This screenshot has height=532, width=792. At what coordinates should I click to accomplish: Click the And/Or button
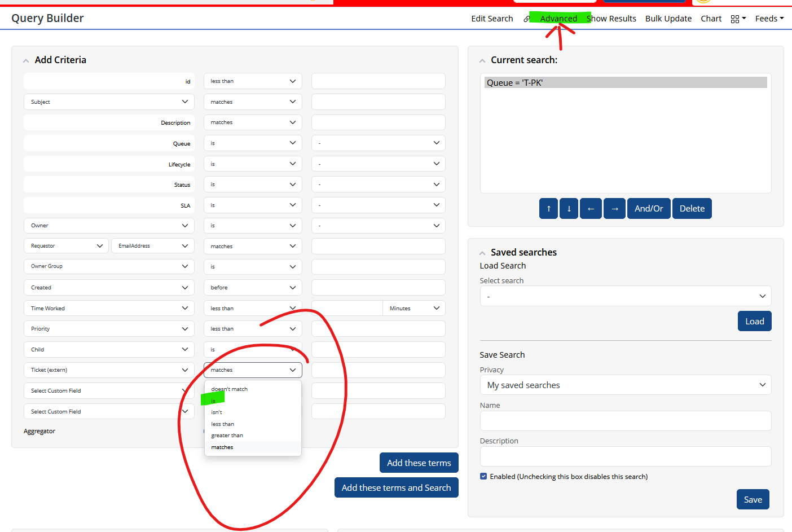pos(648,208)
